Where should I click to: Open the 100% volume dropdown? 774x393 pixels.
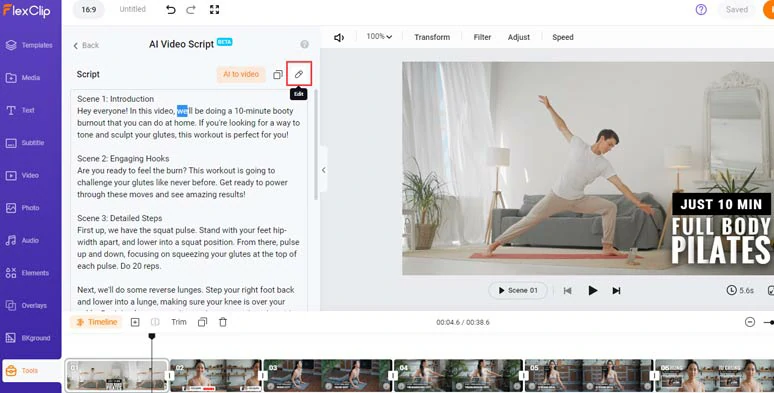point(379,37)
